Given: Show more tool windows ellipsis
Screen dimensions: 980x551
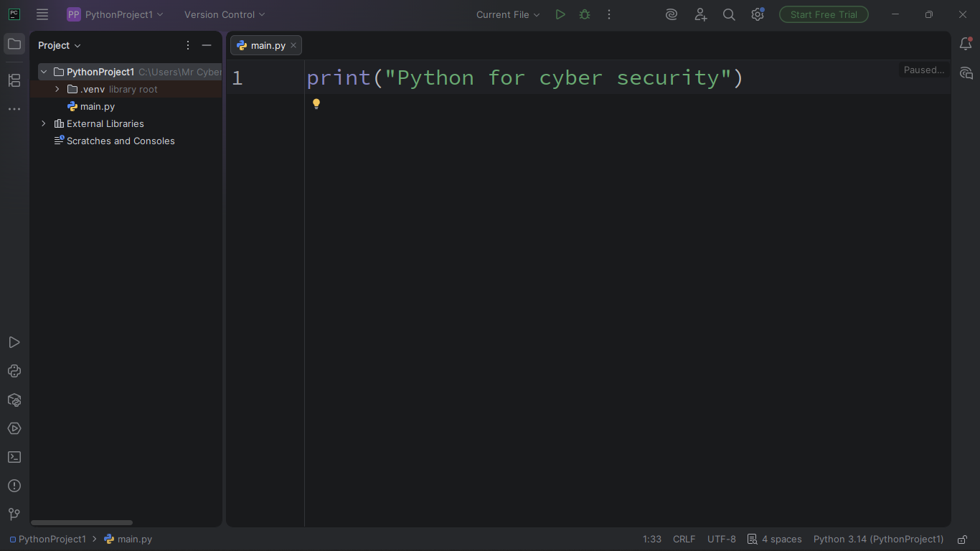Looking at the screenshot, I should coord(14,109).
